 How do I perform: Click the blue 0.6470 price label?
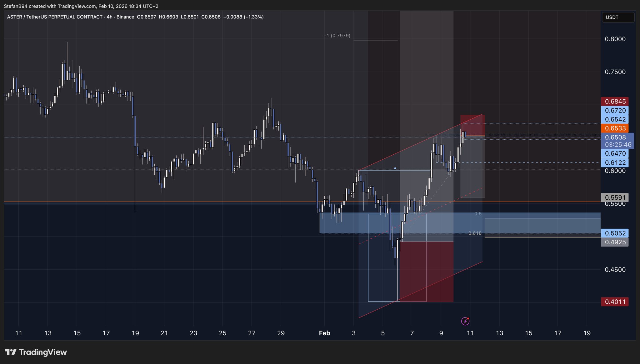pos(615,153)
